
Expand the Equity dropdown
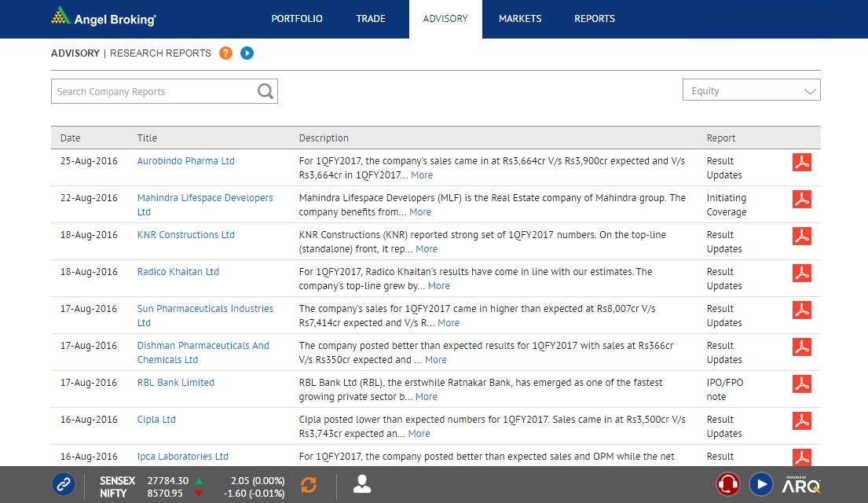pyautogui.click(x=751, y=90)
